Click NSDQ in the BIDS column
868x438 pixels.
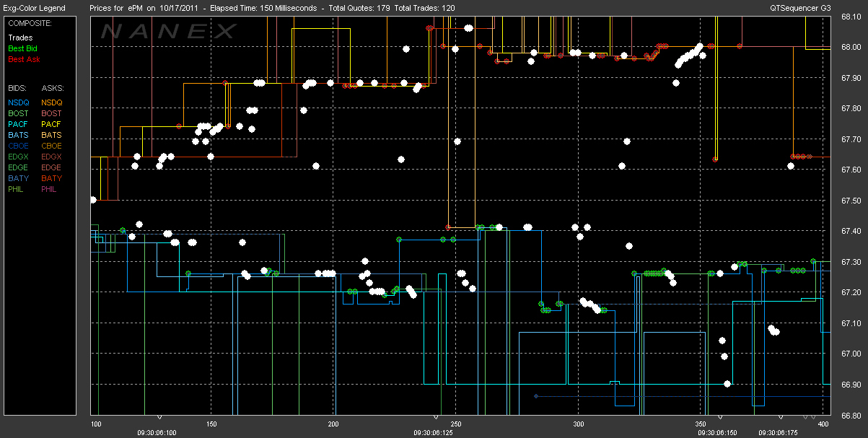18,102
